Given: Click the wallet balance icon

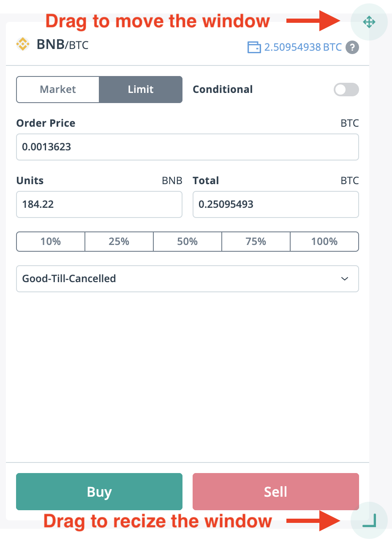Looking at the screenshot, I should pos(254,47).
